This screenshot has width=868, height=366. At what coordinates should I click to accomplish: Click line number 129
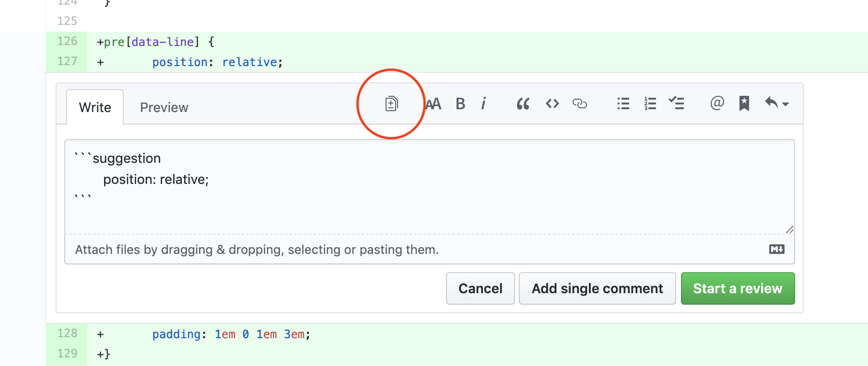(x=67, y=354)
